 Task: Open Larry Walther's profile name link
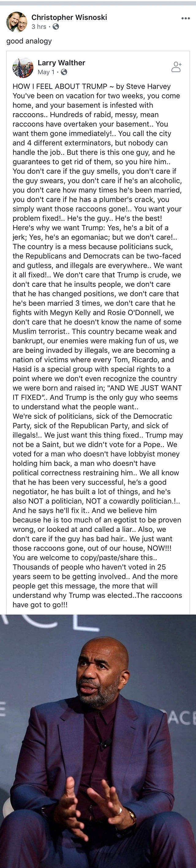tap(61, 63)
